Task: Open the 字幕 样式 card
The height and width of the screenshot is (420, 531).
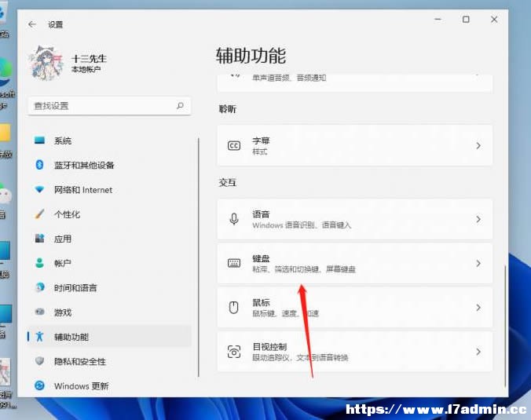Action: pyautogui.click(x=355, y=145)
